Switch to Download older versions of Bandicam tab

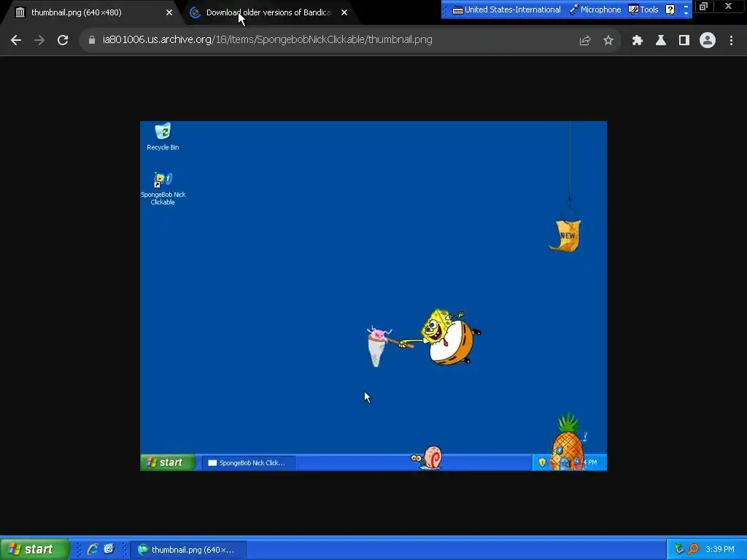[x=268, y=12]
